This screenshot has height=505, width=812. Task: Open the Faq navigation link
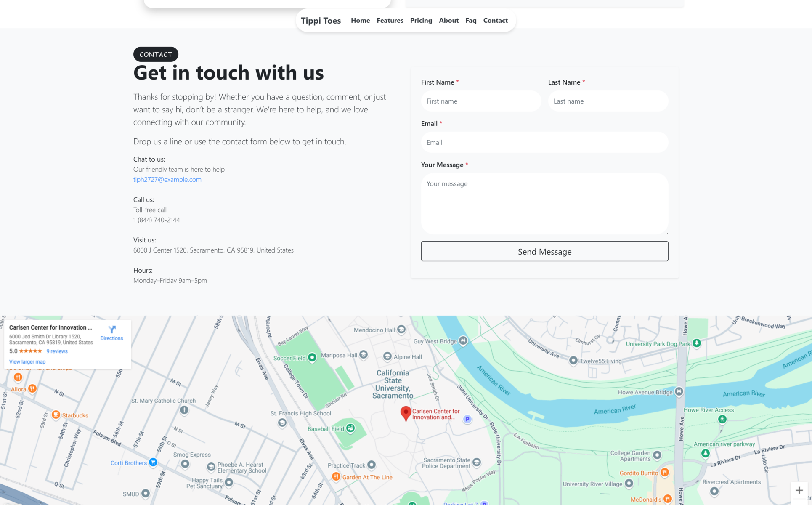[471, 20]
